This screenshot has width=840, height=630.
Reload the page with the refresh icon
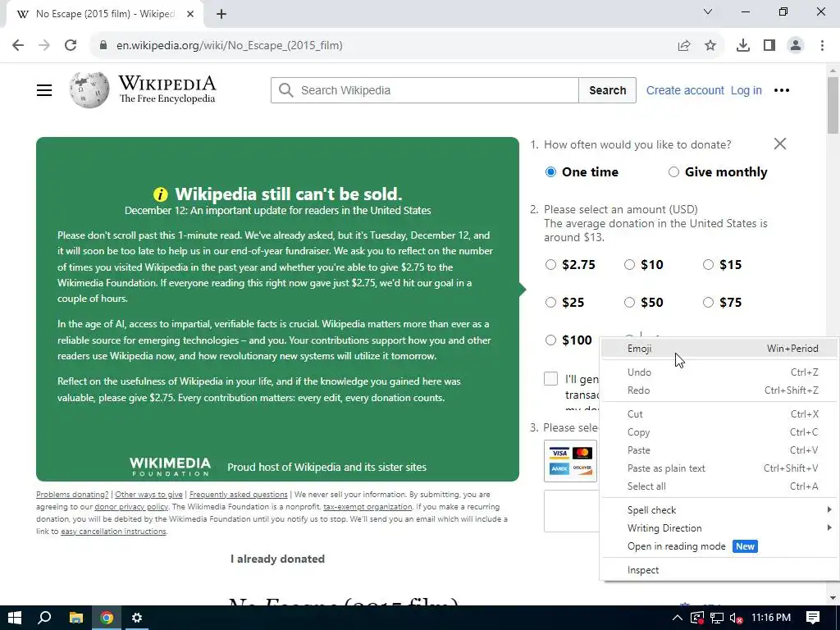(x=71, y=45)
